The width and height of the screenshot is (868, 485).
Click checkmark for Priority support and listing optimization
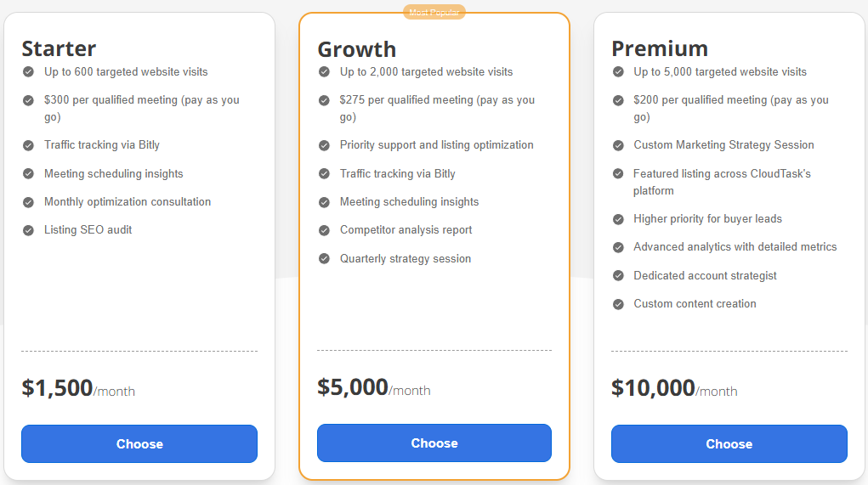tap(324, 145)
